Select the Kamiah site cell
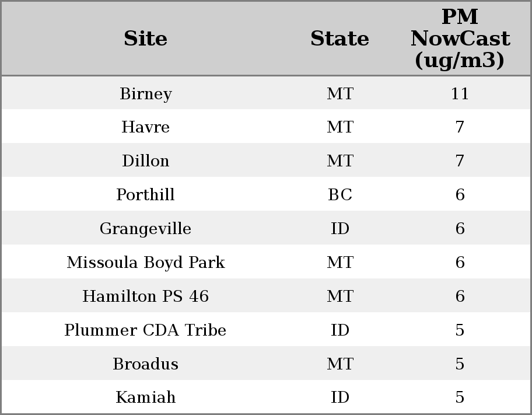Image resolution: width=532 pixels, height=415 pixels. click(145, 397)
